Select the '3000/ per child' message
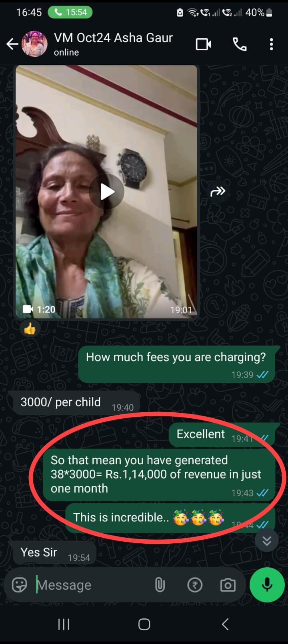This screenshot has height=644, width=288. [x=74, y=403]
